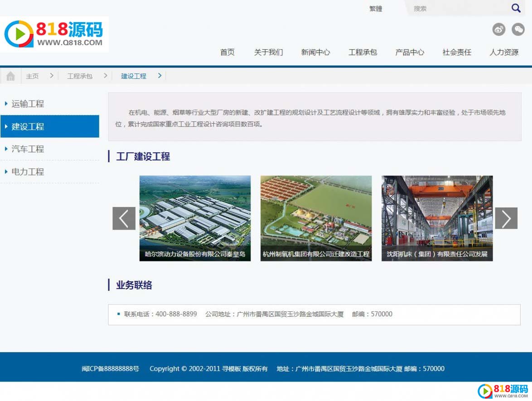Go to 首页 in main navigation
This screenshot has width=532, height=401.
(x=227, y=52)
